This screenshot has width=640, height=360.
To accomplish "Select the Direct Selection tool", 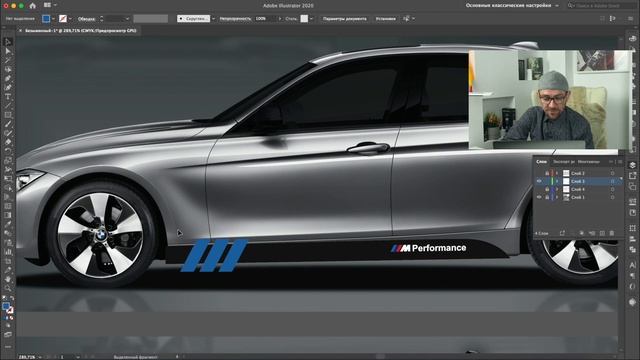I will pos(8,51).
